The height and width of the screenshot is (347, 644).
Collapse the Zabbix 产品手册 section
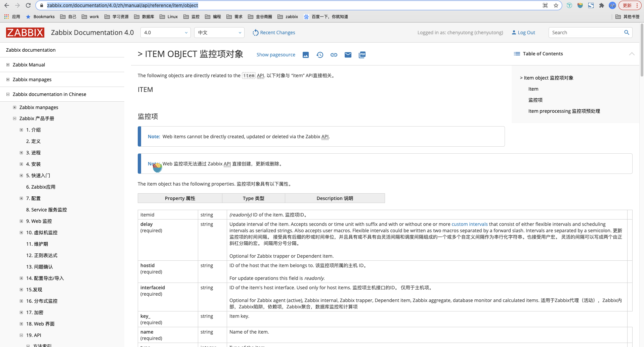click(14, 118)
